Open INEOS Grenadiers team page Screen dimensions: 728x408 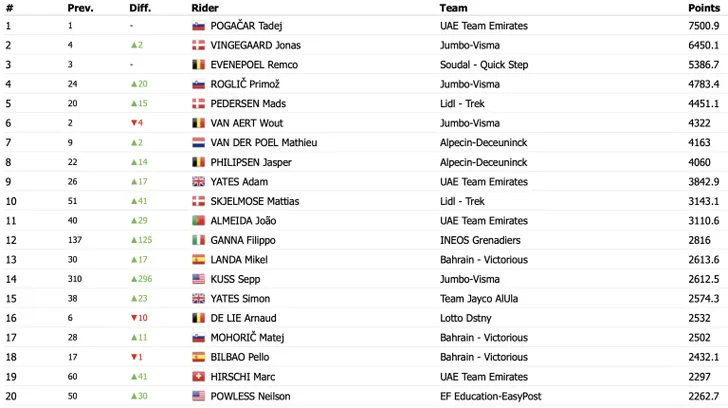[482, 240]
